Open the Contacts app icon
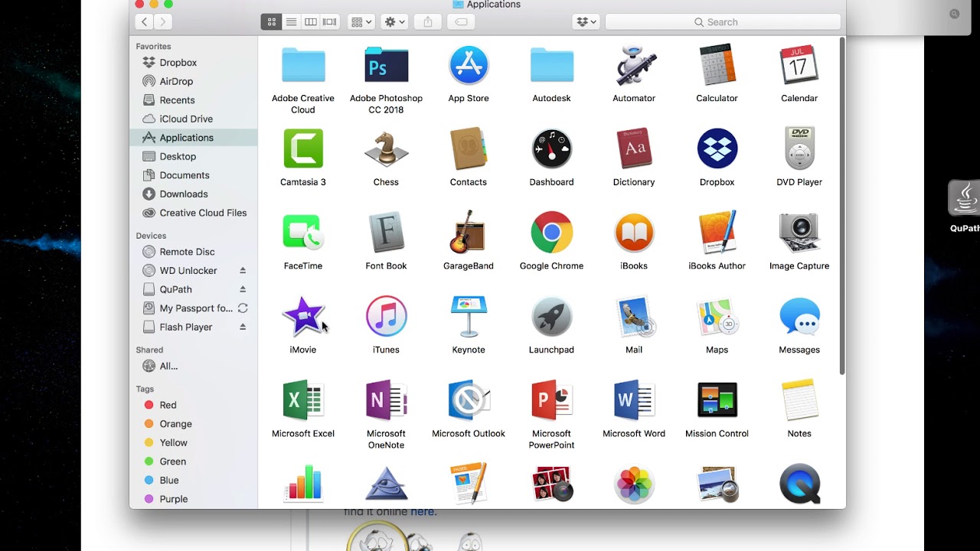980x551 pixels. (469, 148)
